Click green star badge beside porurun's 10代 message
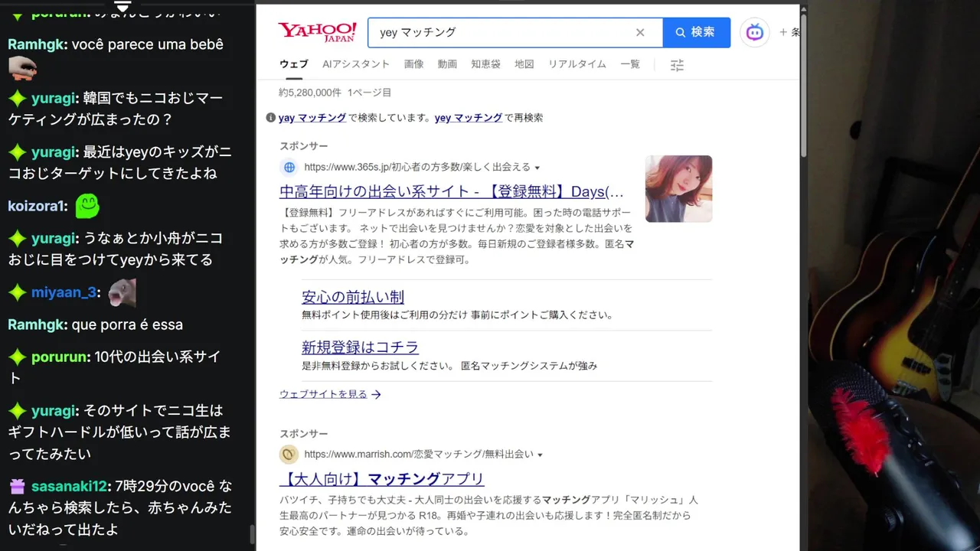The image size is (980, 551). tap(18, 357)
